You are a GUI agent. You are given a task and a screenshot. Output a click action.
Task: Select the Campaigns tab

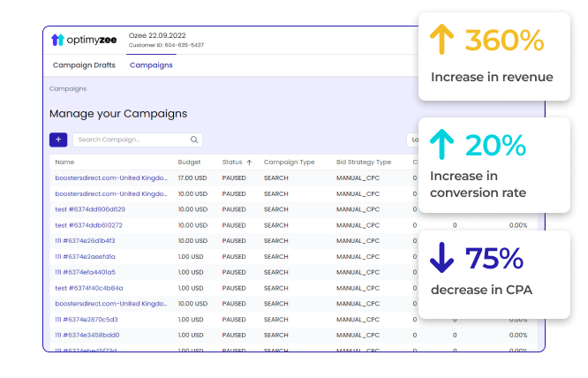point(151,65)
